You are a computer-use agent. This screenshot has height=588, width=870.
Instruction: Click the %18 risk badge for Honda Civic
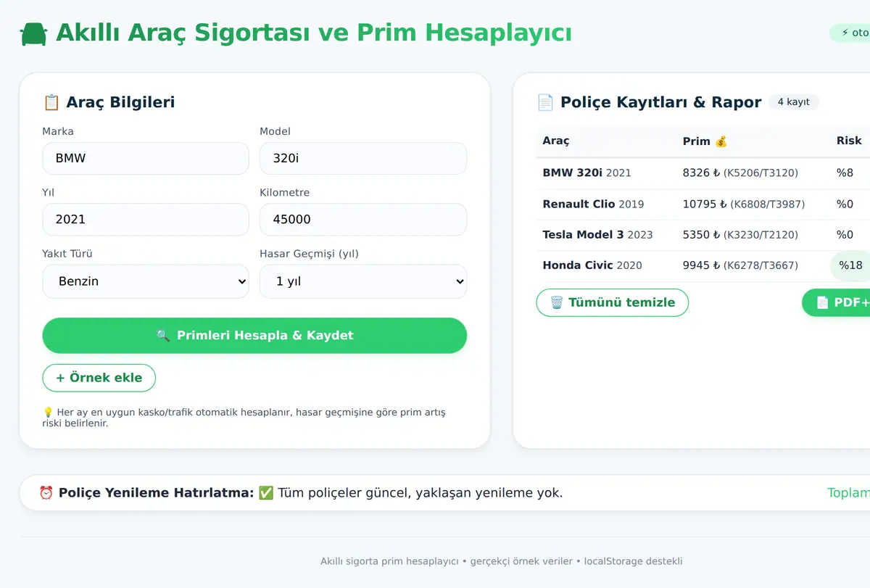pos(850,265)
